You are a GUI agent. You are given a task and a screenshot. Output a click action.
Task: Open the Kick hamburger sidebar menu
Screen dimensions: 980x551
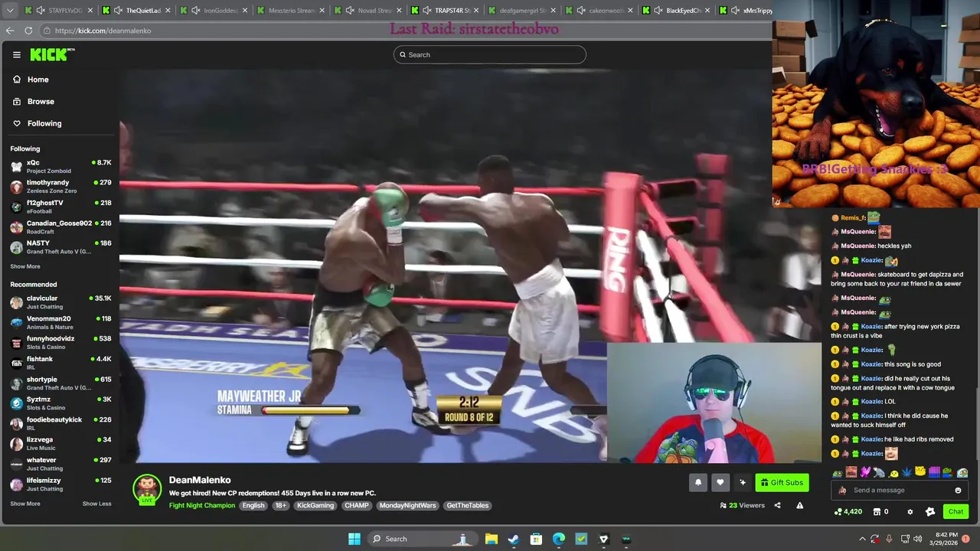[16, 54]
